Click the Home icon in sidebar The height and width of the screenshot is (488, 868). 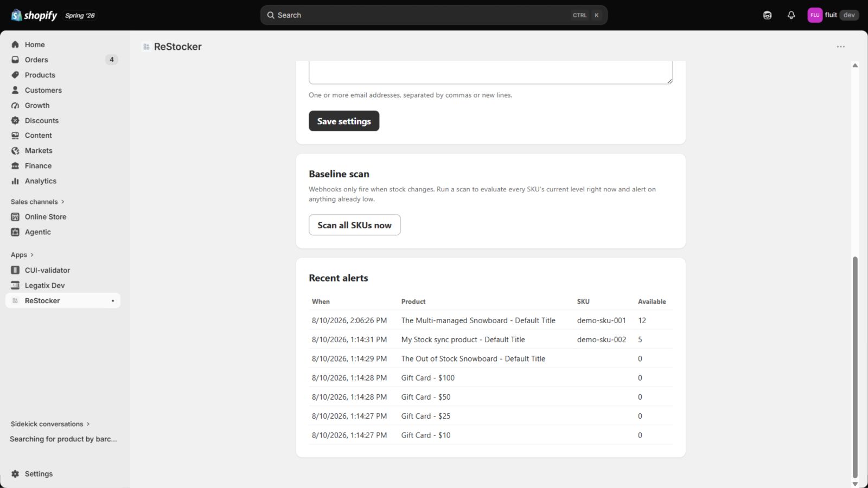coord(15,44)
